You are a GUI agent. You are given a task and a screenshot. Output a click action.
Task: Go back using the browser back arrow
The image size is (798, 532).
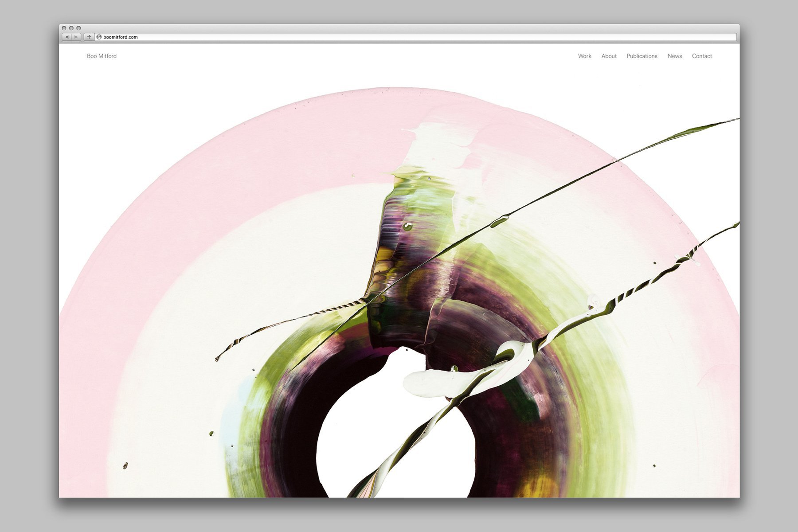click(66, 37)
